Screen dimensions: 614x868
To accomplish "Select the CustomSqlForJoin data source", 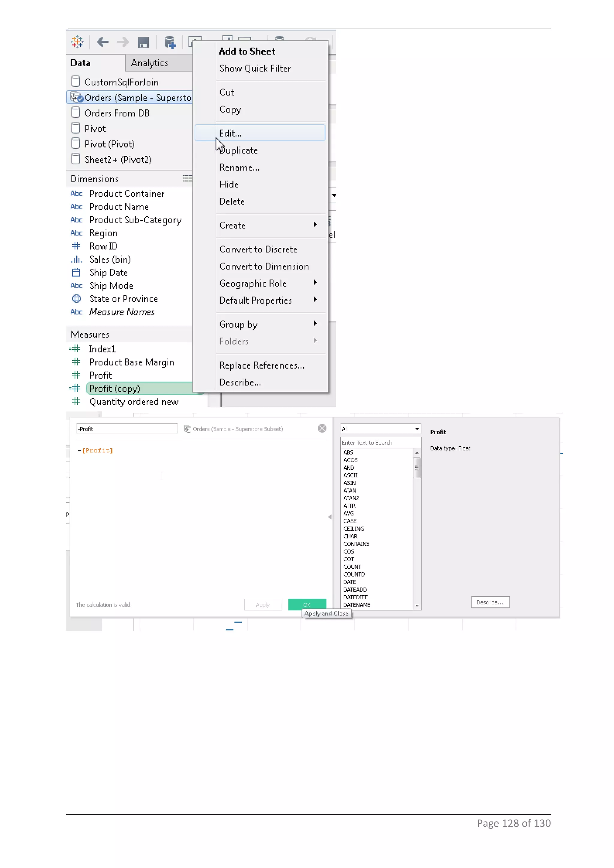I will (121, 82).
